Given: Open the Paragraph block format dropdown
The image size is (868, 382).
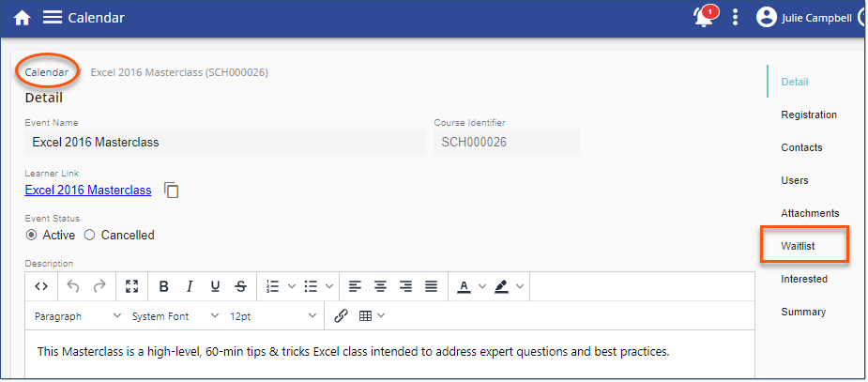Looking at the screenshot, I should [78, 316].
